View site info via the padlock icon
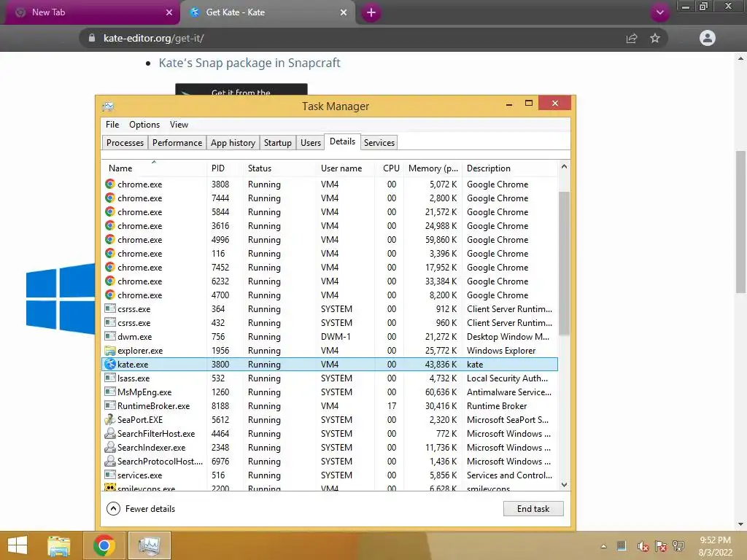The width and height of the screenshot is (747, 560). click(92, 38)
